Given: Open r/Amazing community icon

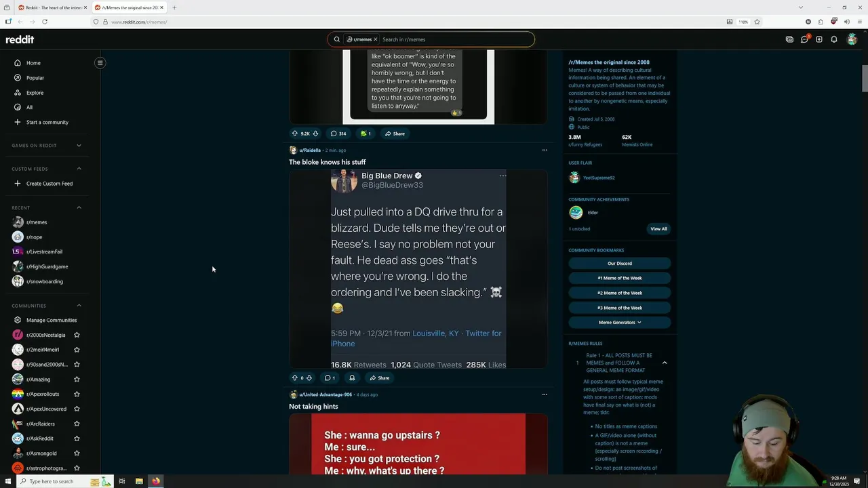Looking at the screenshot, I should click(x=18, y=380).
